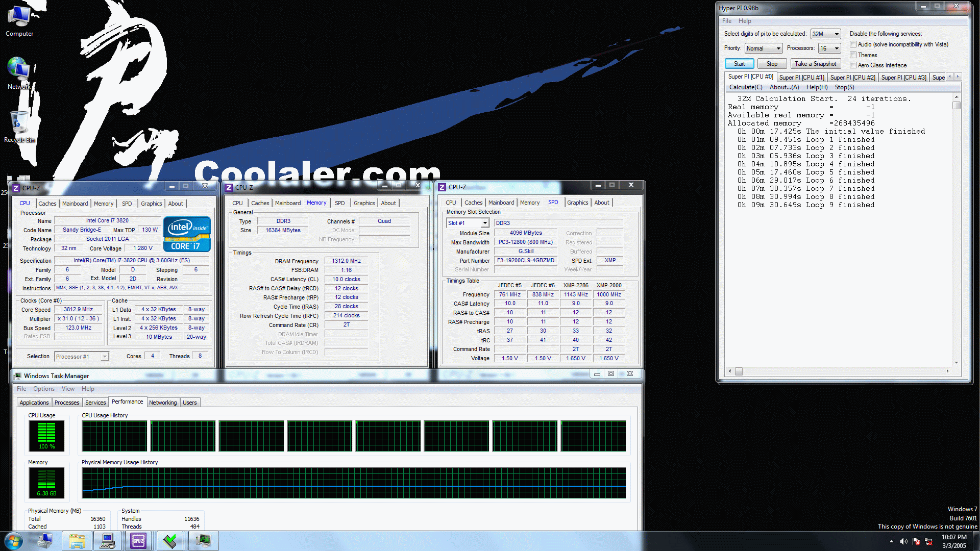Switch to Super PI [CPU #1] tab
Screen dimensions: 980x551
[x=801, y=78]
